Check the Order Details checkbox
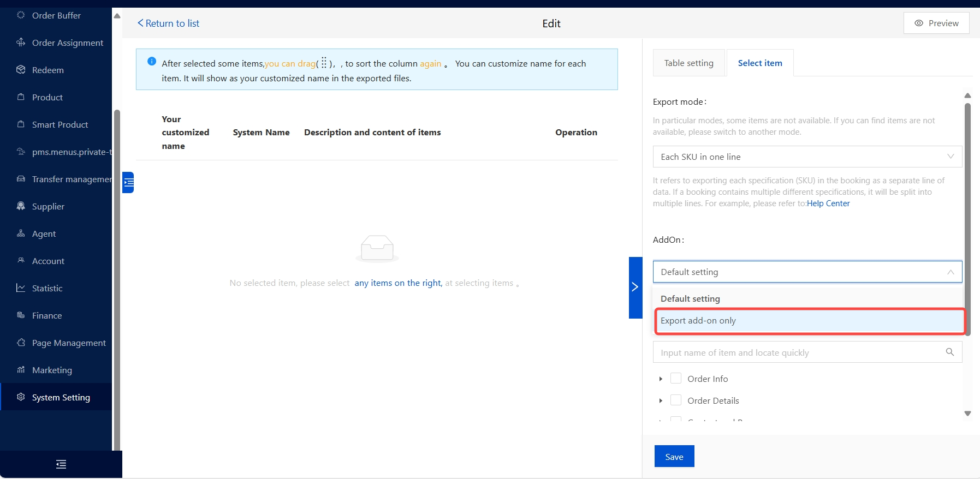Screen dimensions: 980x479 (x=675, y=400)
